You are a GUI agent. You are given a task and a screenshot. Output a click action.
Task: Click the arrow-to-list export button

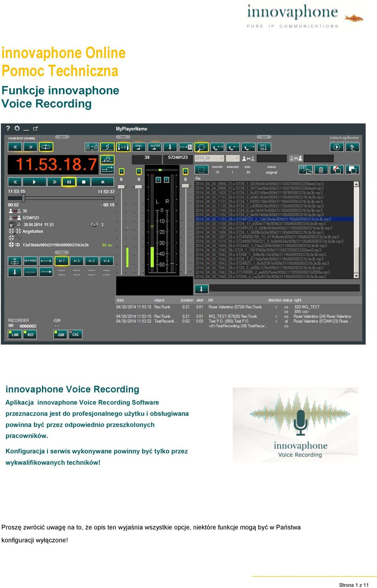pyautogui.click(x=186, y=147)
